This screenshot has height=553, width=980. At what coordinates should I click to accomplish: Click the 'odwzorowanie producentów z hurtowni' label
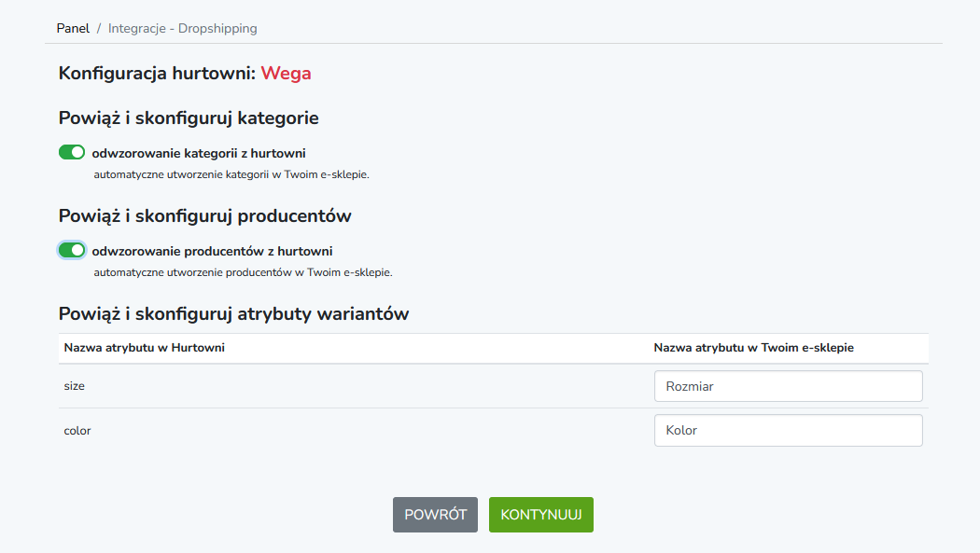tap(213, 252)
